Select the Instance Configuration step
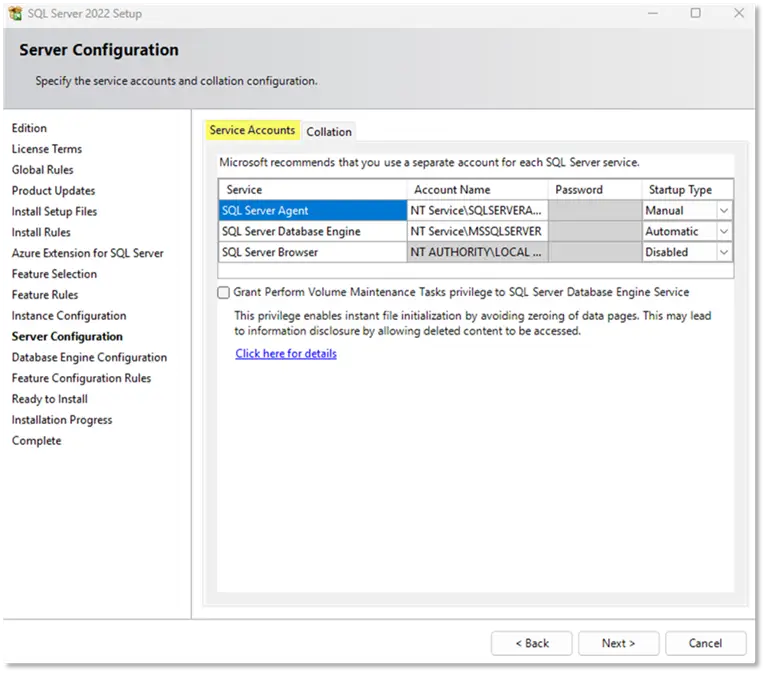This screenshot has width=766, height=674. point(69,316)
